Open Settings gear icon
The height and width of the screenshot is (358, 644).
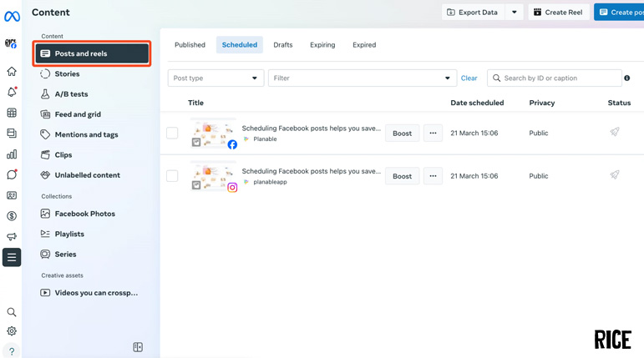tap(12, 331)
